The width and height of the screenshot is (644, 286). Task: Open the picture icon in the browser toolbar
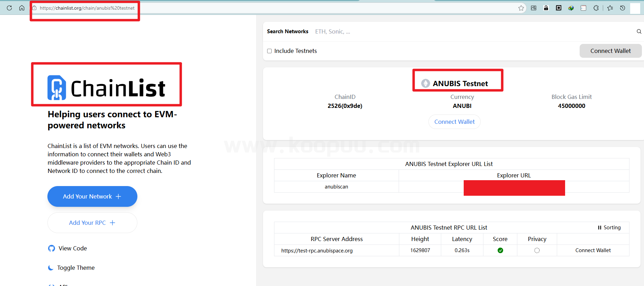pos(534,8)
